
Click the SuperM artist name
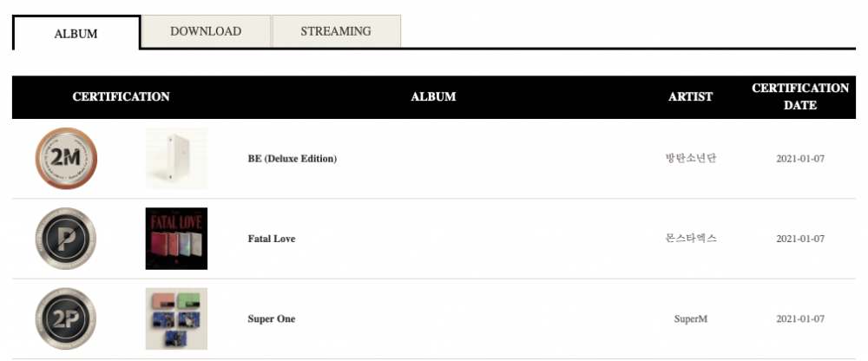pyautogui.click(x=690, y=319)
